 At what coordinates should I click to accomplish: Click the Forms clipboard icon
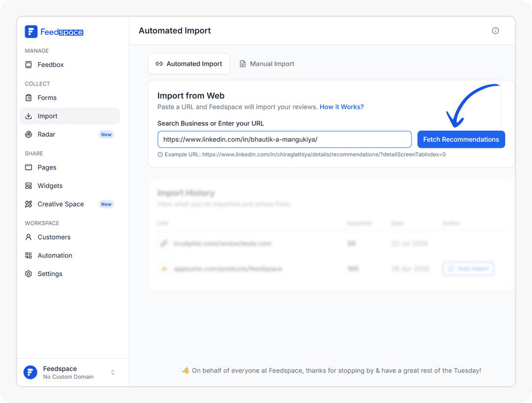click(29, 97)
